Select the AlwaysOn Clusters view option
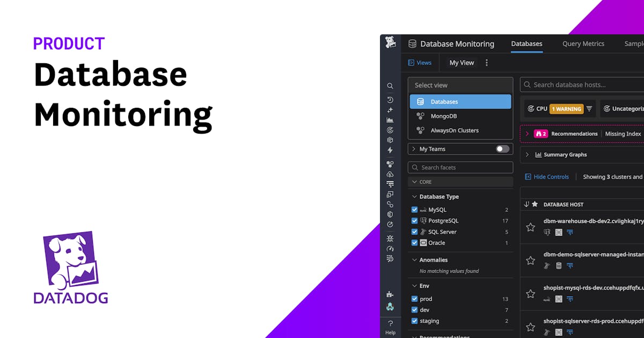The image size is (644, 338). tap(460, 130)
